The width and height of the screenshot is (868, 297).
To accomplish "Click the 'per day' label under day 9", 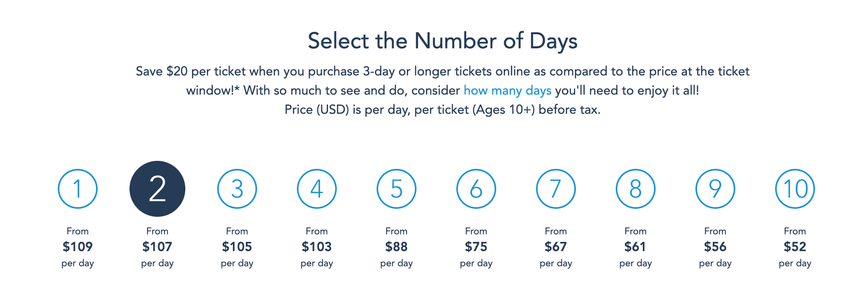I will (715, 263).
